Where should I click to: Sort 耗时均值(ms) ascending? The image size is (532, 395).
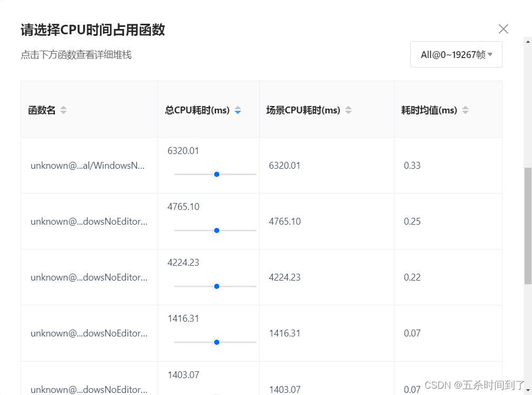(466, 107)
